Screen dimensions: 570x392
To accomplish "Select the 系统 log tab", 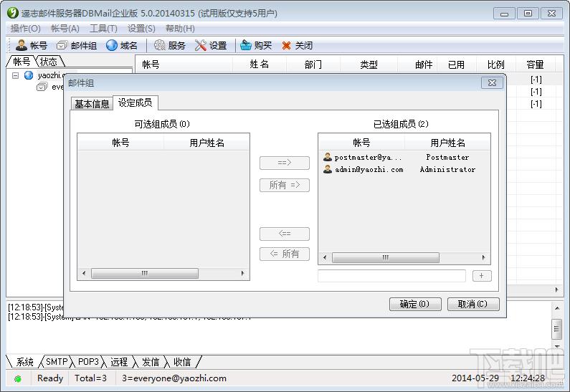I will tap(24, 361).
